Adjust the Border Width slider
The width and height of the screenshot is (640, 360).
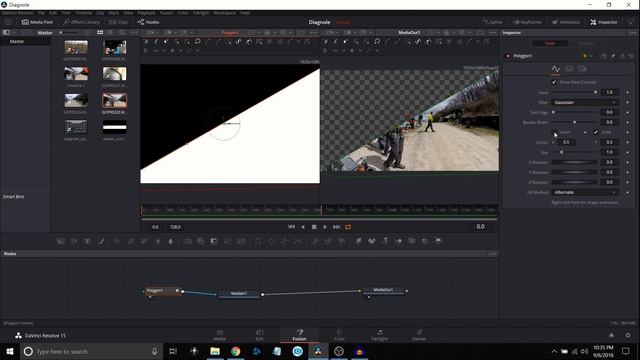coord(575,122)
